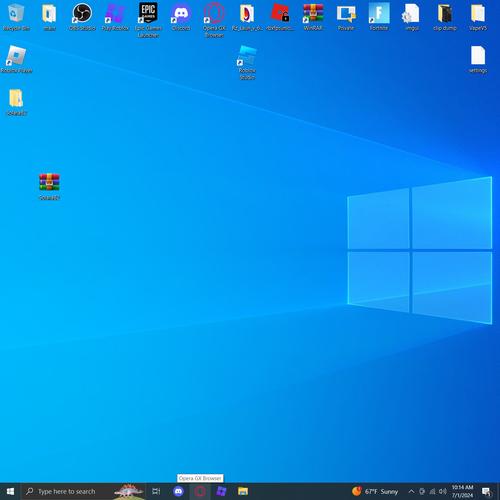Select the WinRAR desktop shortcut
Screen dimensions: 500x500
313,17
